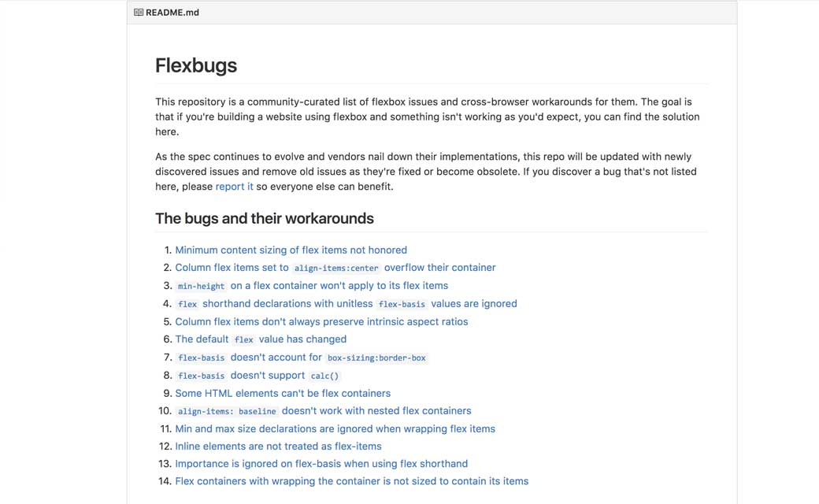Open the 'report it' link
This screenshot has width=819, height=504.
pyautogui.click(x=234, y=187)
